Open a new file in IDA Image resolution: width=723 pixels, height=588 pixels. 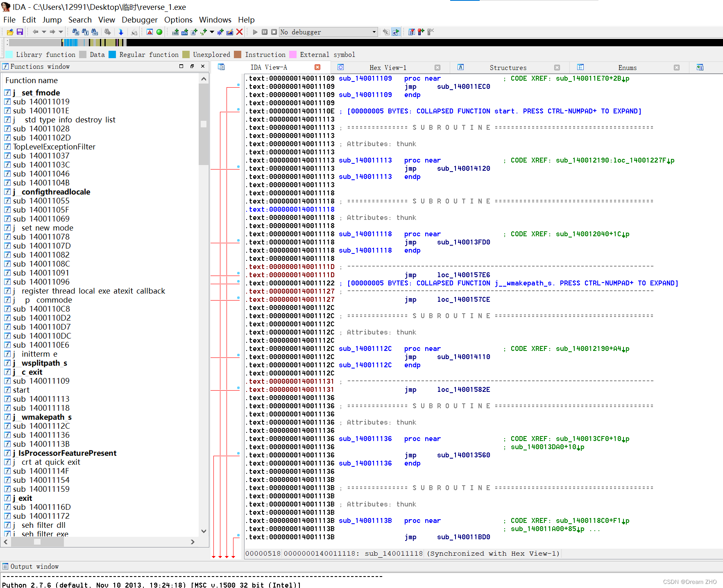(9, 32)
